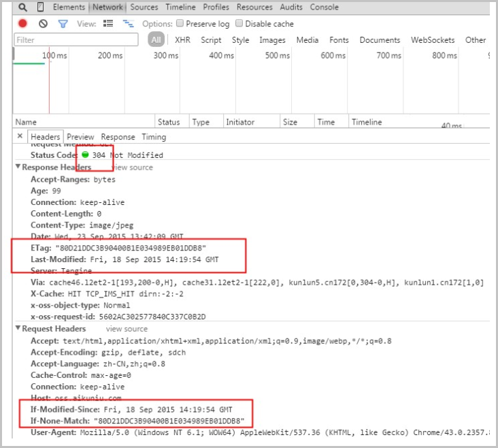Select the Preview detail tab
The image size is (498, 448).
pos(80,137)
